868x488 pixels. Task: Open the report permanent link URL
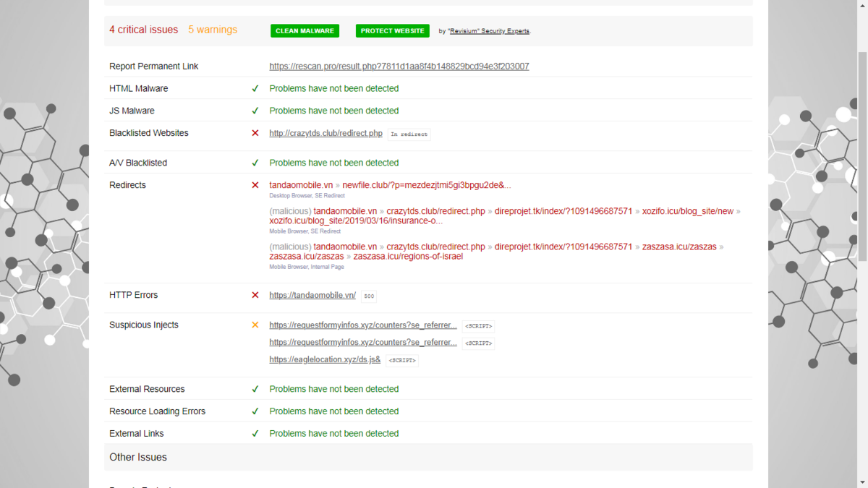click(399, 67)
